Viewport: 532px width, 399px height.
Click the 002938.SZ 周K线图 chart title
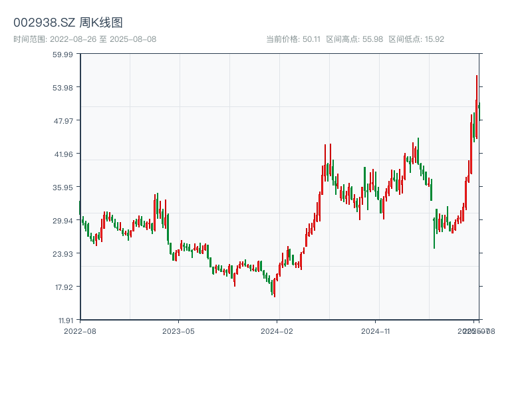click(68, 23)
